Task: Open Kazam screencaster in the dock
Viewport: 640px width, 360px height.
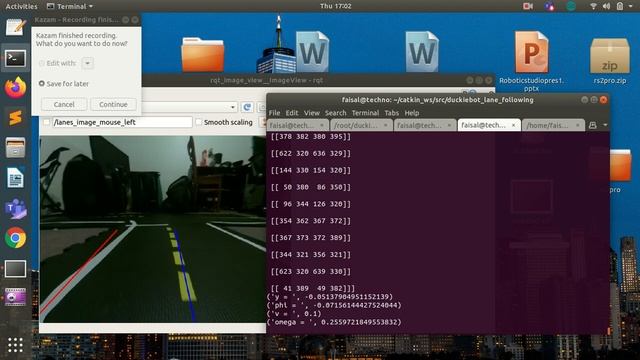Action: [x=15, y=297]
